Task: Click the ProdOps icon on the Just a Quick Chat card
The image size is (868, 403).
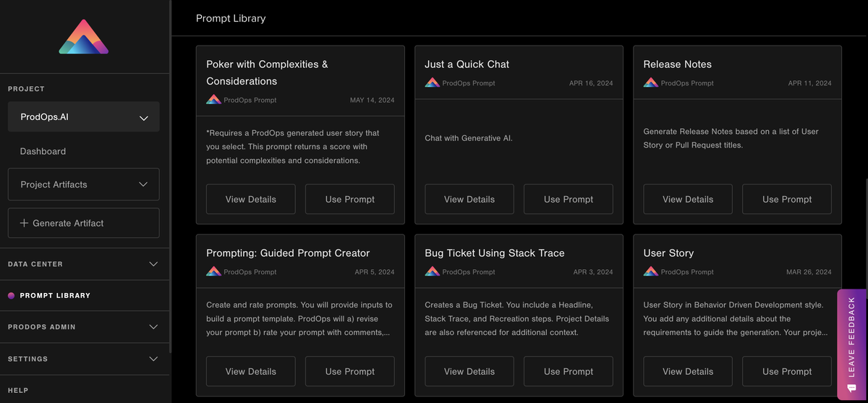Action: [x=432, y=82]
